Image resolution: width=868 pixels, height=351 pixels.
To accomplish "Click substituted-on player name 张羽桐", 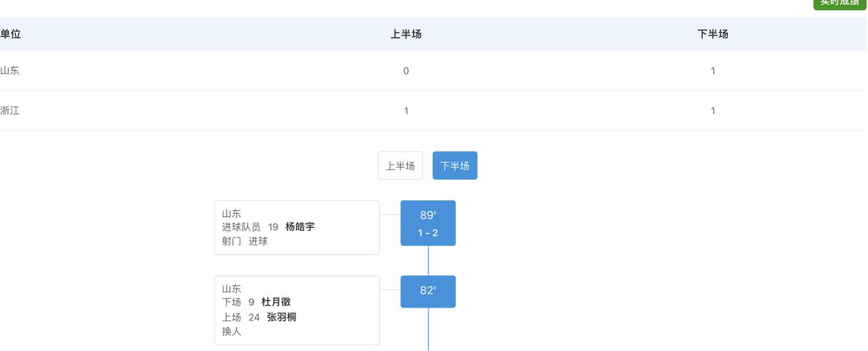I will click(x=281, y=317).
